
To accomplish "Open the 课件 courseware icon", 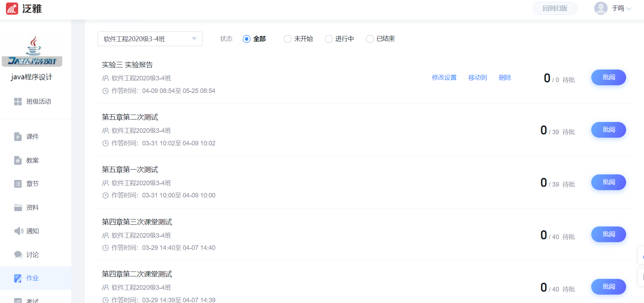I will (18, 137).
